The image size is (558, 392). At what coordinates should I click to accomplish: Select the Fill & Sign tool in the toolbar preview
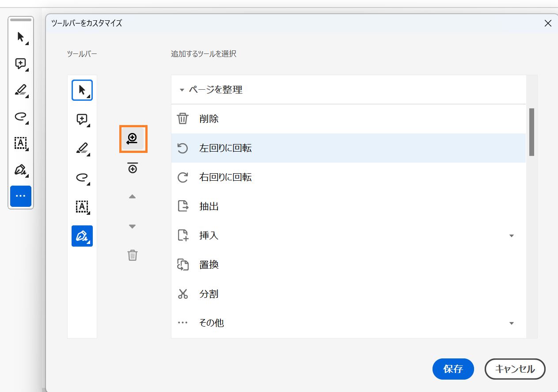(82, 236)
